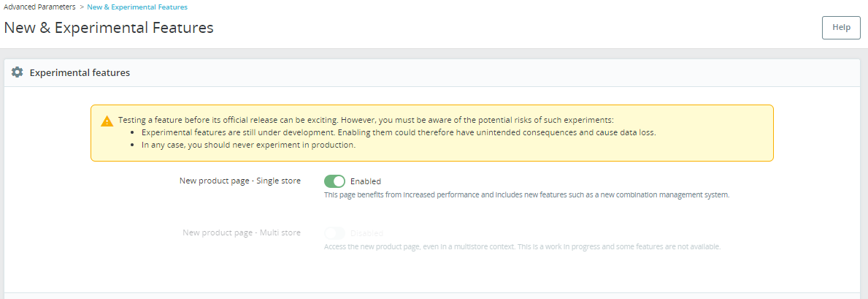This screenshot has width=868, height=299.
Task: Click the 'Experimental features' panel heading
Action: click(80, 72)
